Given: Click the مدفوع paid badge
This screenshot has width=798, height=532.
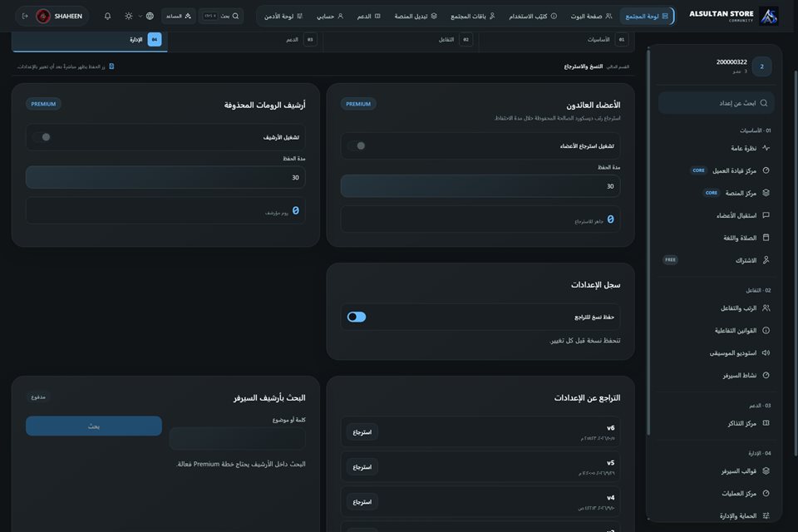Looking at the screenshot, I should pyautogui.click(x=38, y=397).
